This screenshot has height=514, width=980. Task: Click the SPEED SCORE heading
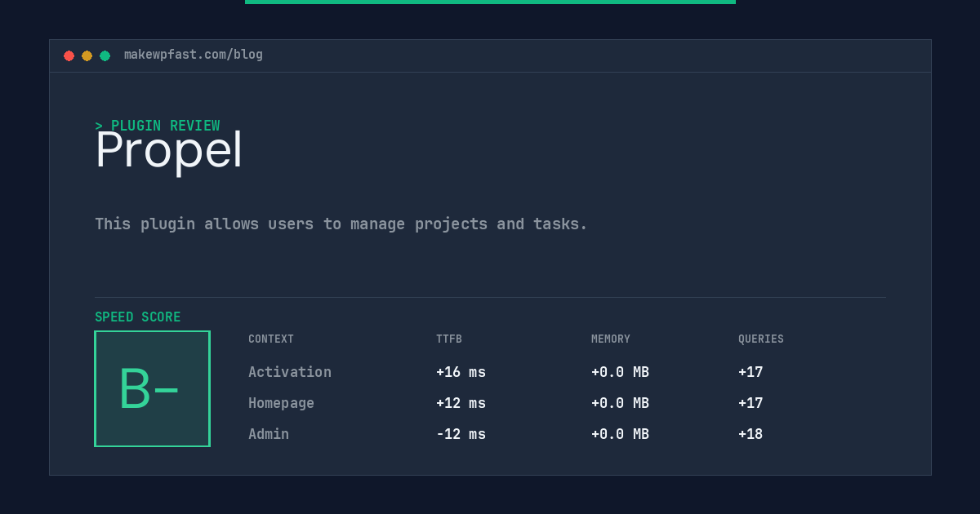[138, 317]
